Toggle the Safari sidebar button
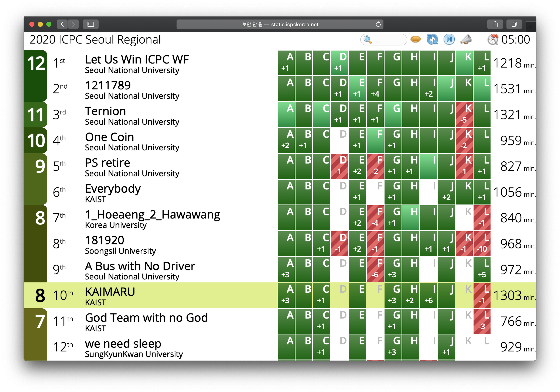The height and width of the screenshot is (392, 560). point(91,24)
